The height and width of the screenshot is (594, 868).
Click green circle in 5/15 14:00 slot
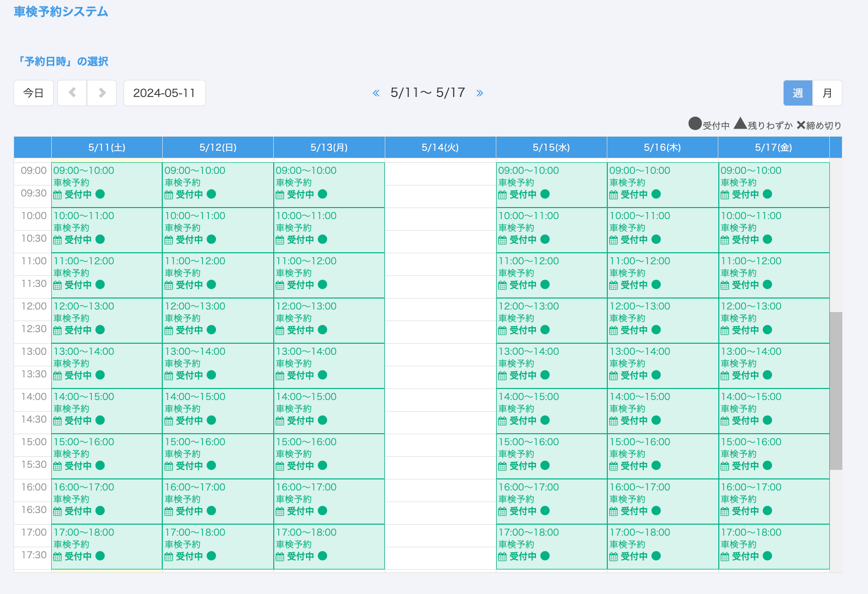click(x=545, y=420)
